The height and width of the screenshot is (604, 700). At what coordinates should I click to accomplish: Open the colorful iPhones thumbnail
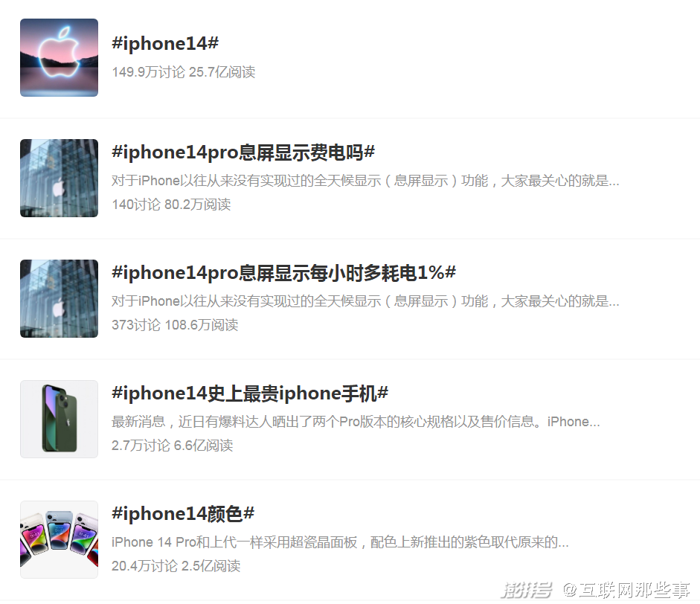59,540
